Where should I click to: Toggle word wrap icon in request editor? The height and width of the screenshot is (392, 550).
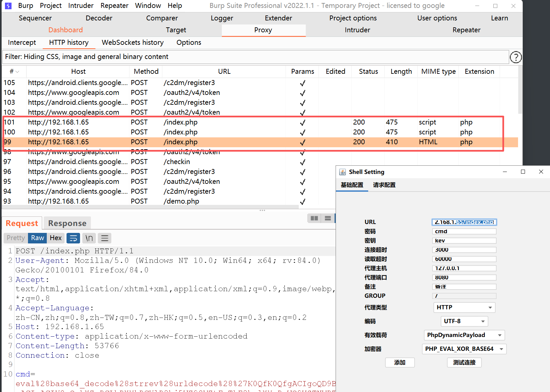point(73,238)
